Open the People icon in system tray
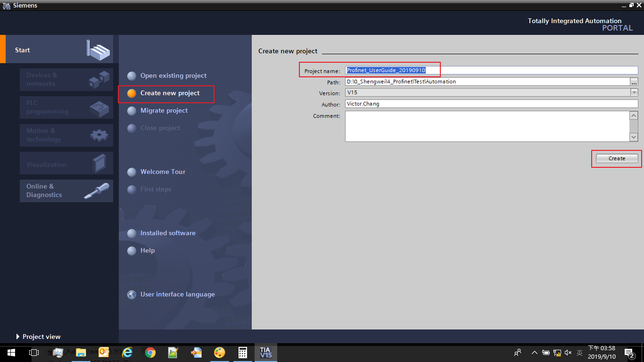This screenshot has height=362, width=644. 518,353
